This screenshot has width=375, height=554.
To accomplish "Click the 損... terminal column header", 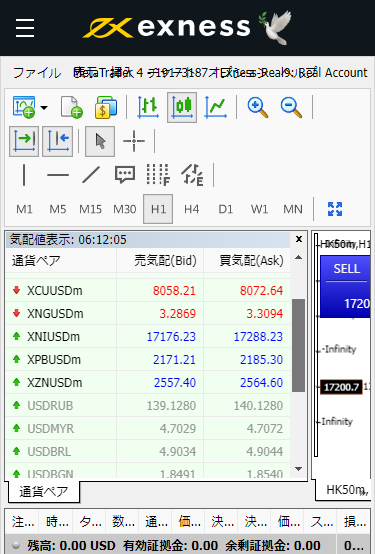I will pyautogui.click(x=355, y=522).
